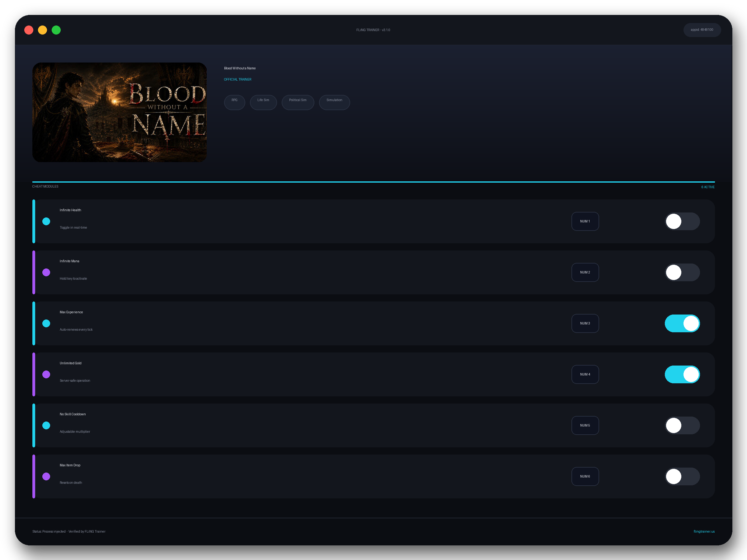
Task: Click the Process injected status text
Action: (69, 532)
